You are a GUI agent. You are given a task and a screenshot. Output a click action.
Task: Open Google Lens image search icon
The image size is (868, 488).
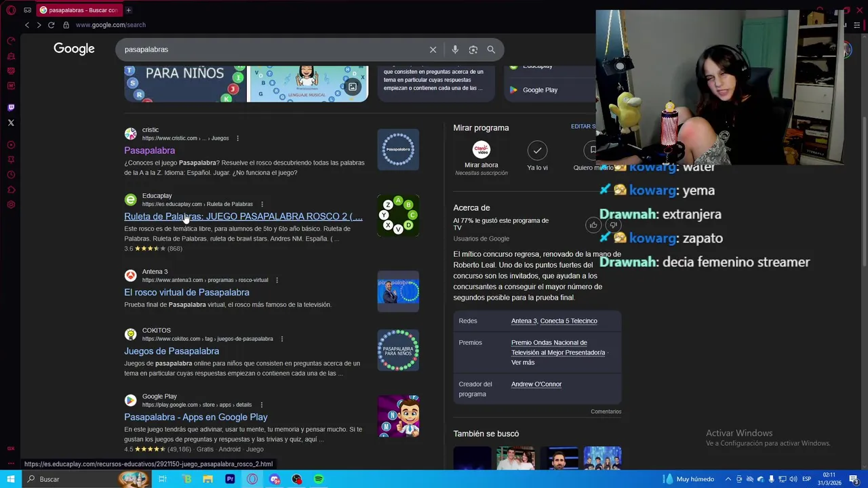tap(473, 49)
